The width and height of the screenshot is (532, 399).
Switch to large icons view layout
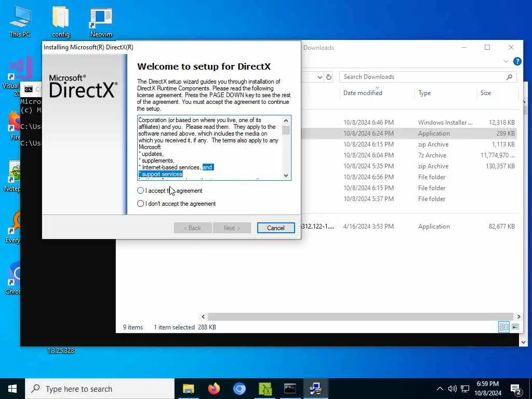[x=515, y=327]
